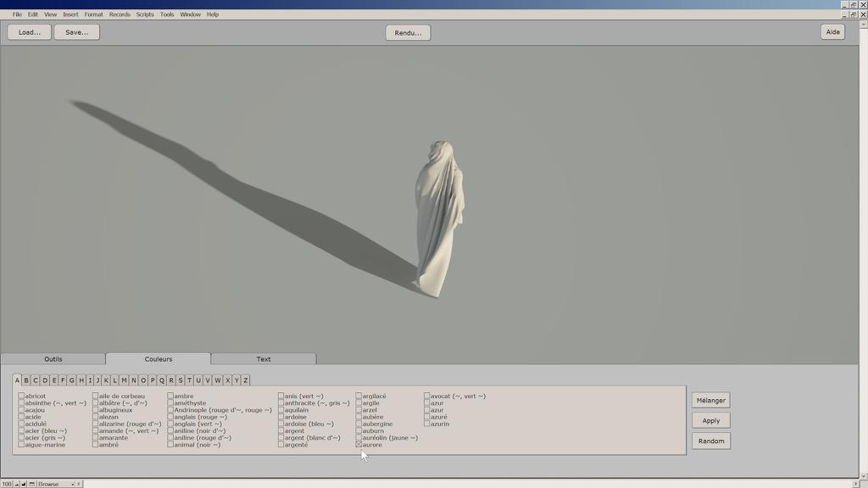The width and height of the screenshot is (868, 488).
Task: Select letter tab B in alphabet row
Action: [x=26, y=380]
